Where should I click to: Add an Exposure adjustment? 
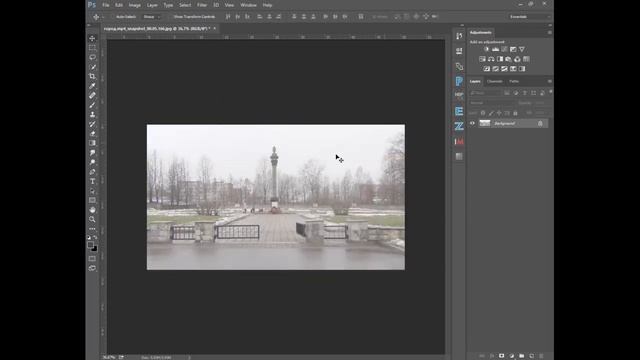click(513, 49)
